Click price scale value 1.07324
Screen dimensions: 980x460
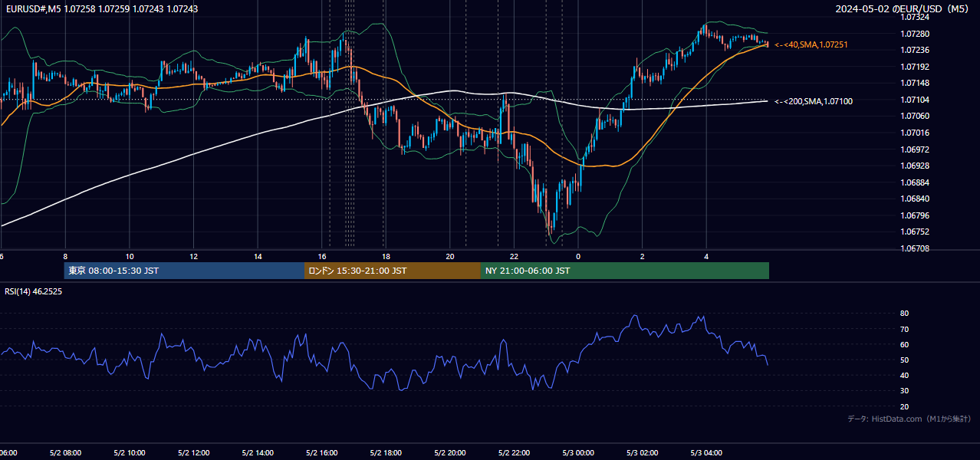pyautogui.click(x=916, y=17)
